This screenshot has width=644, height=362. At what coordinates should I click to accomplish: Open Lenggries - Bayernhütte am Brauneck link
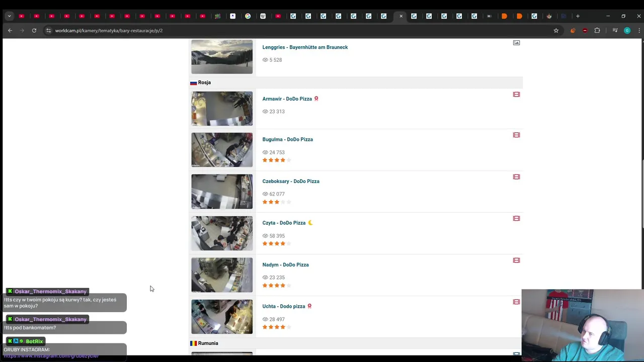[x=305, y=47]
